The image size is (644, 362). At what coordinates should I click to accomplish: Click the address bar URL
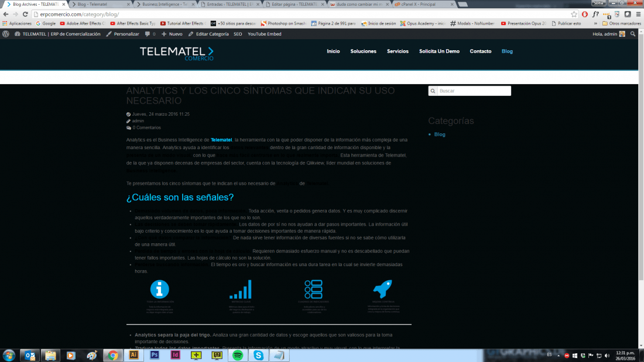tap(79, 15)
